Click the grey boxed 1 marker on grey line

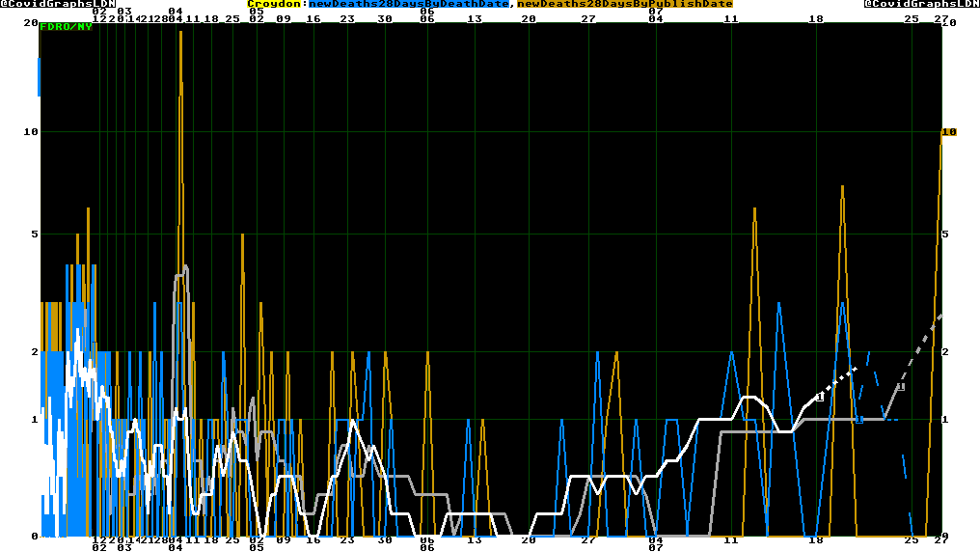point(901,387)
